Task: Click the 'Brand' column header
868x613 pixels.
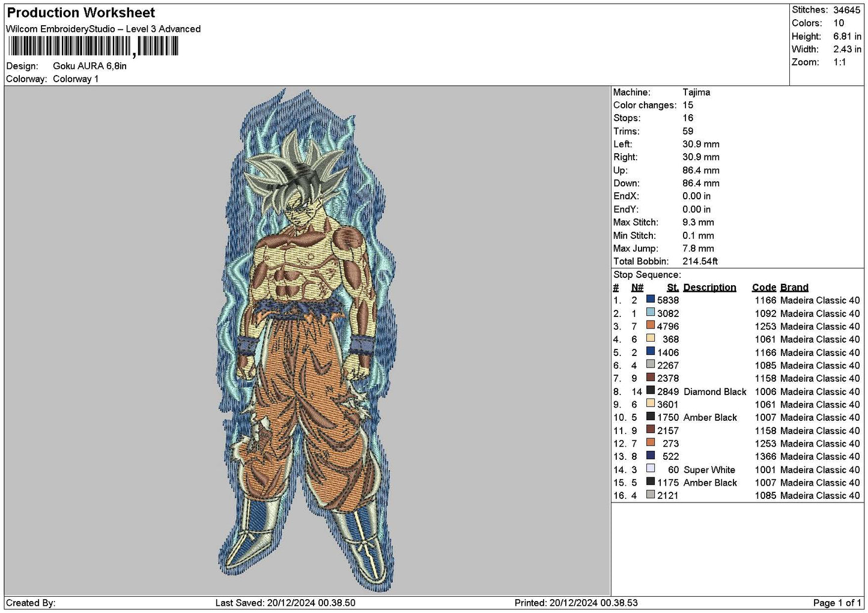Action: pyautogui.click(x=794, y=288)
